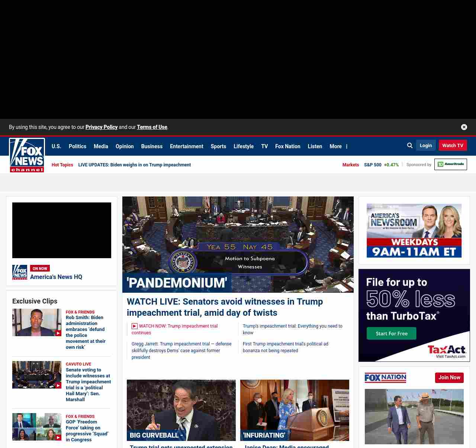The height and width of the screenshot is (448, 476).
Task: Open the Privacy Policy link
Action: coord(102,127)
